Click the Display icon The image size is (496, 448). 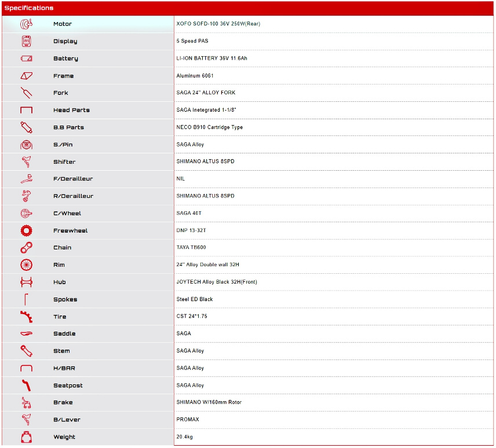point(26,42)
